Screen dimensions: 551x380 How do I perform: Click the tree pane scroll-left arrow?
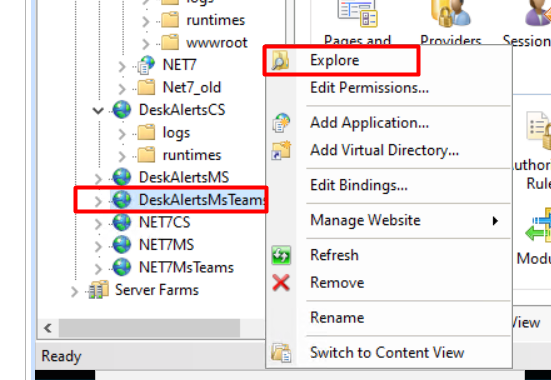pyautogui.click(x=48, y=328)
